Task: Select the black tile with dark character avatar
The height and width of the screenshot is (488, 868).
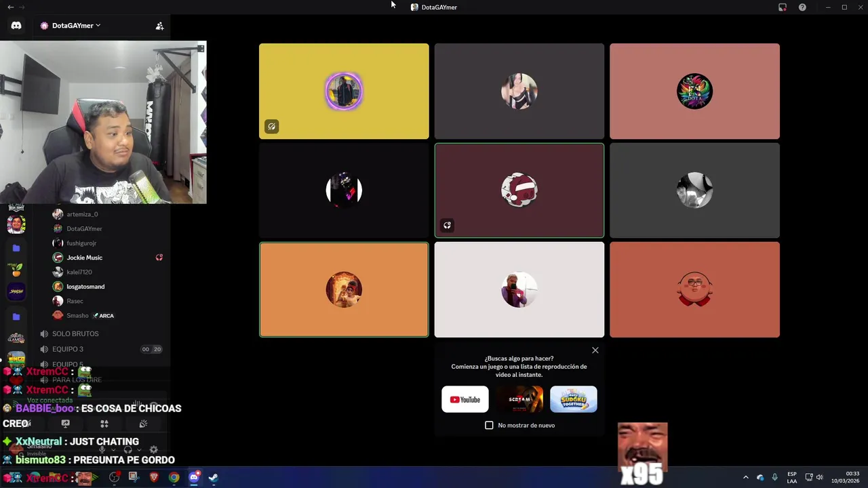Action: click(x=344, y=190)
